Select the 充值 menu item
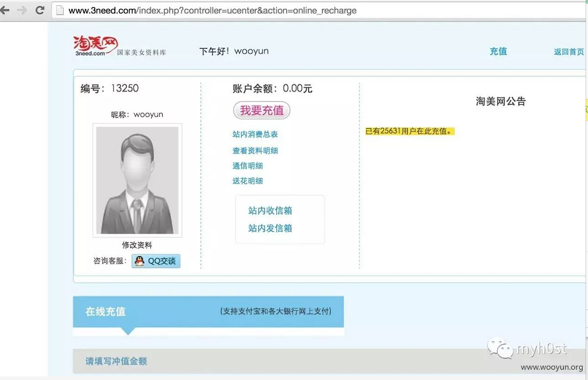 tap(498, 52)
